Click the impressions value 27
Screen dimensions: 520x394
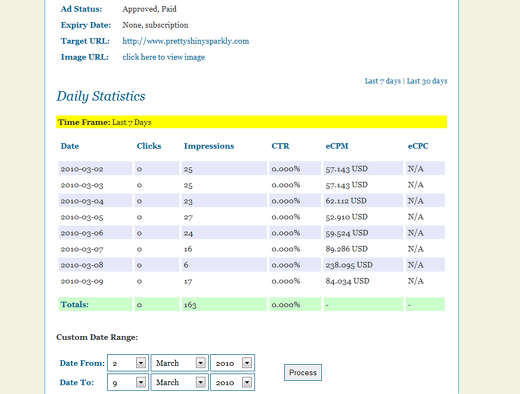[x=188, y=217]
